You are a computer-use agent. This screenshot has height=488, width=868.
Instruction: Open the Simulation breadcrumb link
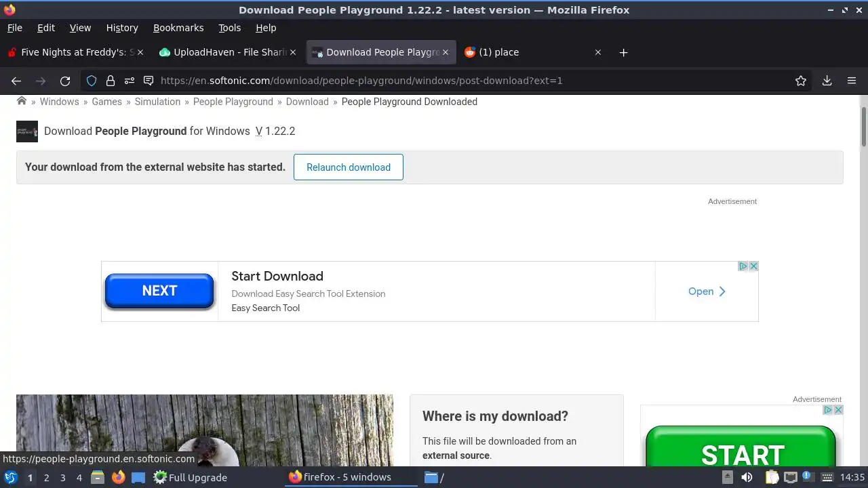[157, 102]
